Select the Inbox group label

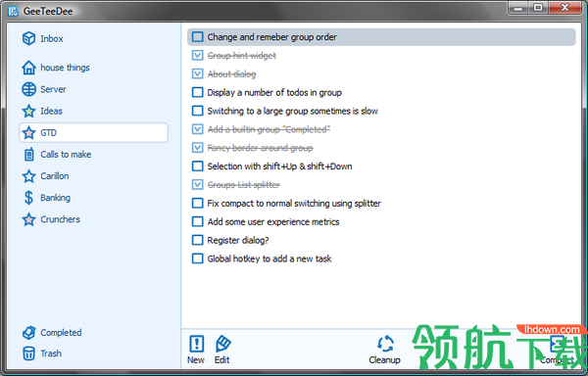[x=52, y=38]
